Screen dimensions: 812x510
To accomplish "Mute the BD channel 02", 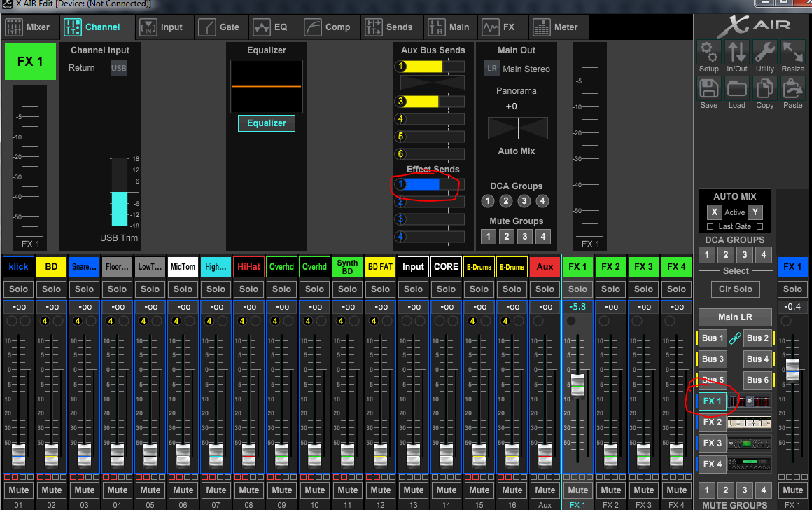I will coord(52,490).
